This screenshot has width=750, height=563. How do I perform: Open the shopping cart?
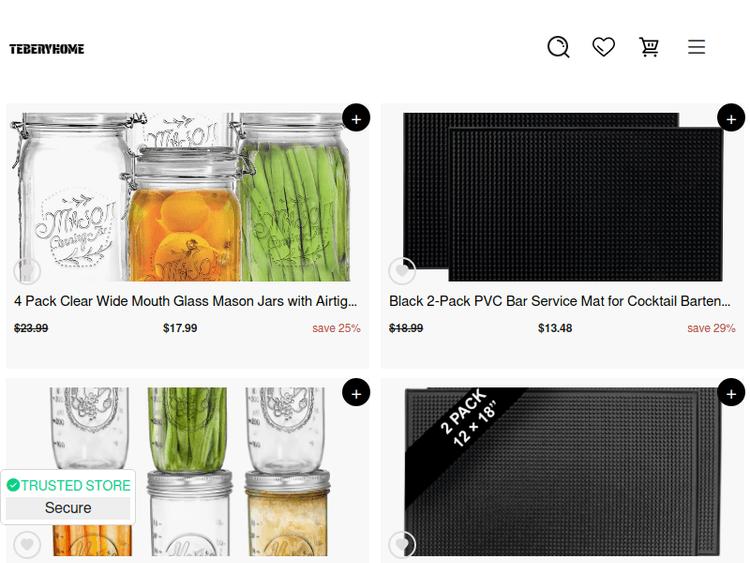coord(650,47)
